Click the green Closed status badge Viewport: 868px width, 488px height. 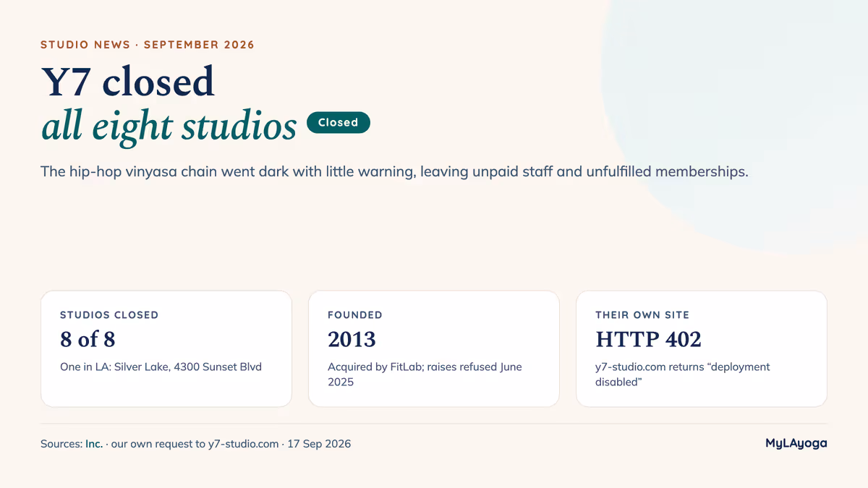pos(339,122)
